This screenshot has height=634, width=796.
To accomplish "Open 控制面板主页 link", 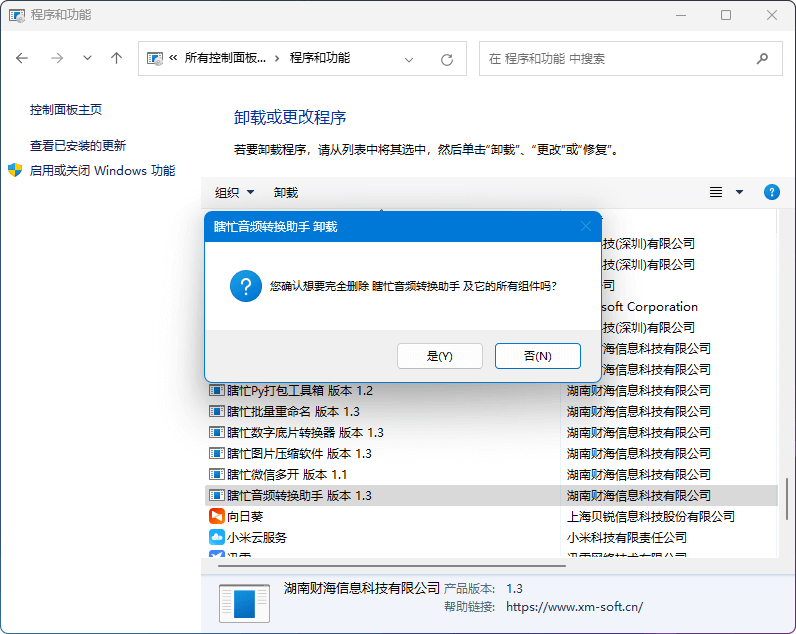I will point(66,110).
